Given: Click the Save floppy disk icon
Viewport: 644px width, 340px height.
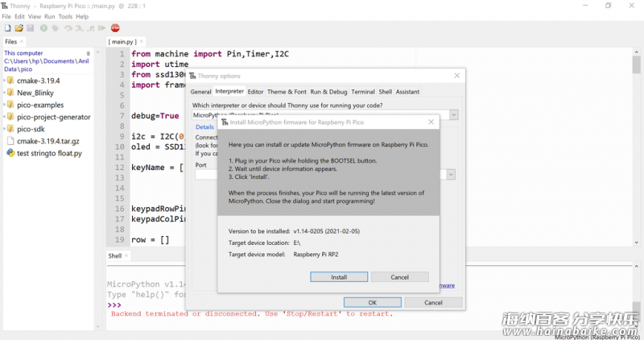Looking at the screenshot, I should click(30, 28).
